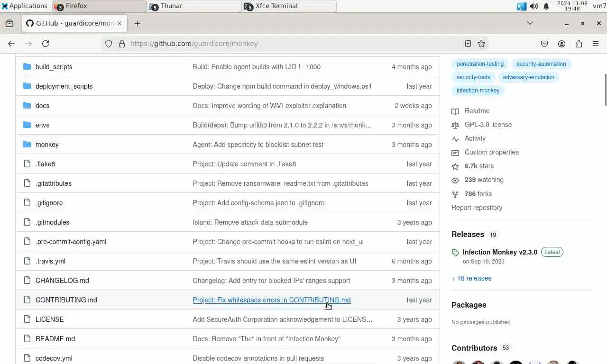Click the Readme book icon
This screenshot has height=364, width=607.
tap(455, 111)
